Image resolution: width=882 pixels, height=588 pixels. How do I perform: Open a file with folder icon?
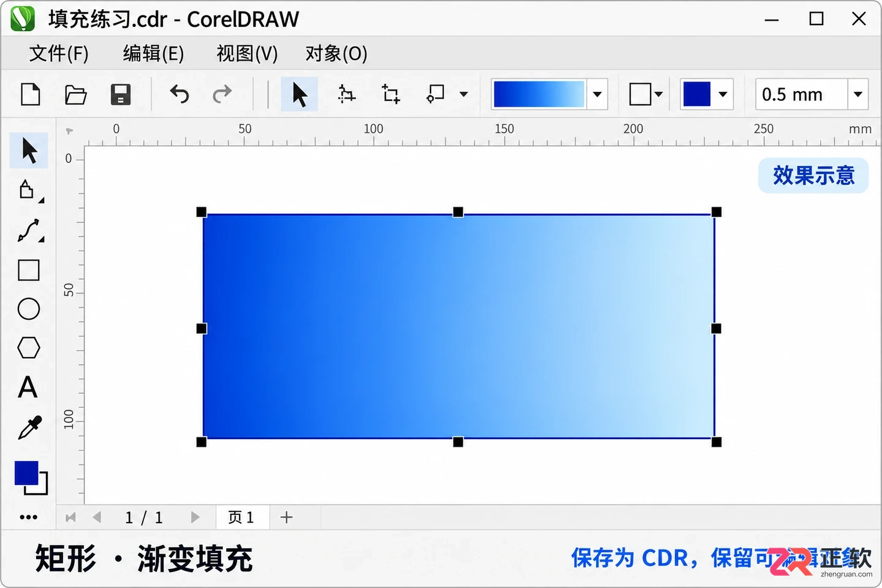pos(76,94)
